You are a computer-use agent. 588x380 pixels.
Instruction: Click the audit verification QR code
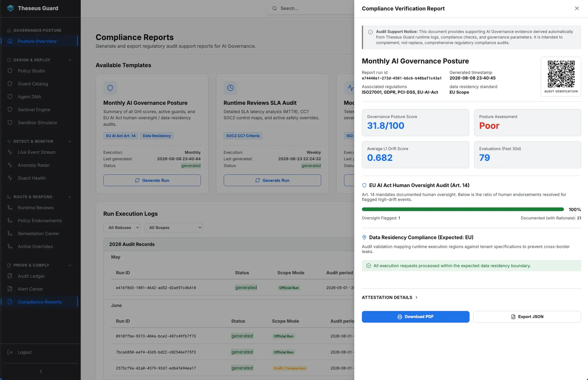[561, 74]
